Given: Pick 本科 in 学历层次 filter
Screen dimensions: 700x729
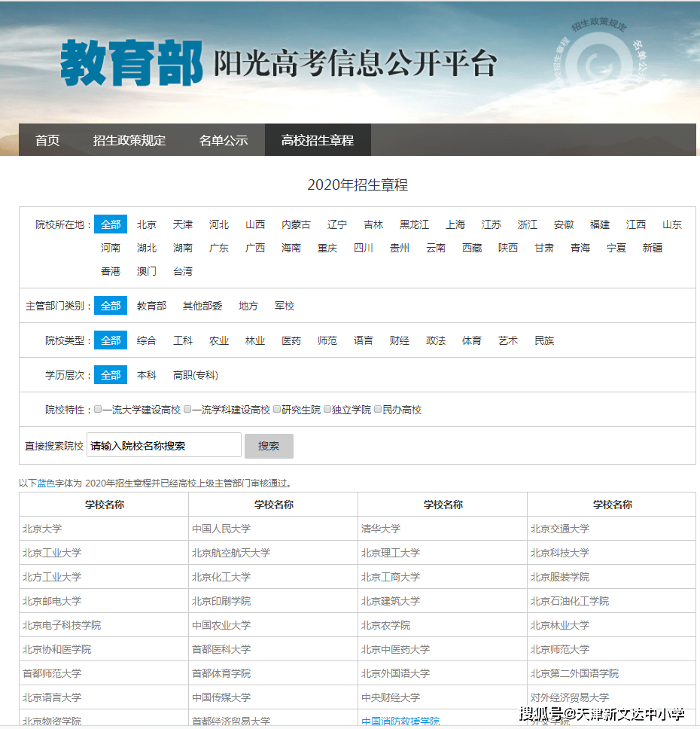Looking at the screenshot, I should (147, 375).
